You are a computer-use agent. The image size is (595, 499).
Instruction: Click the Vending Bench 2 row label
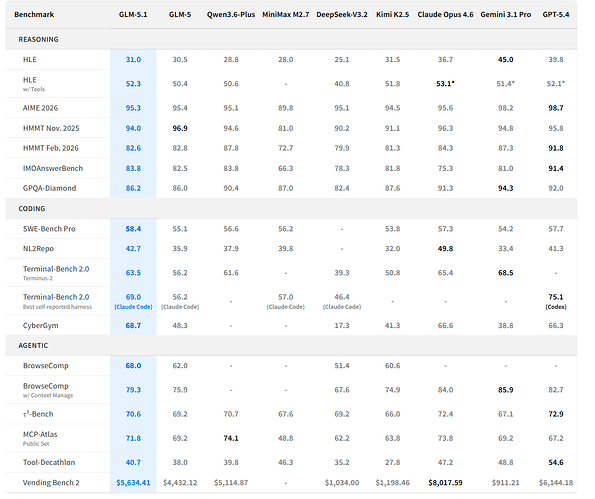51,483
